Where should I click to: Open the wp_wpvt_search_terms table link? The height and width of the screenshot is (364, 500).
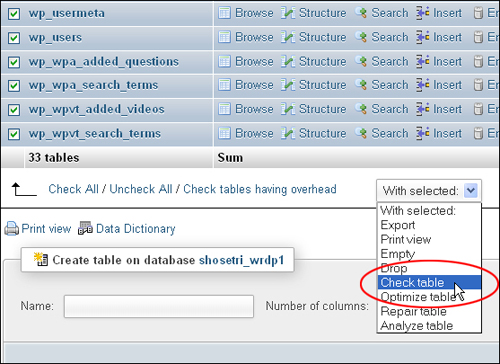pos(95,134)
